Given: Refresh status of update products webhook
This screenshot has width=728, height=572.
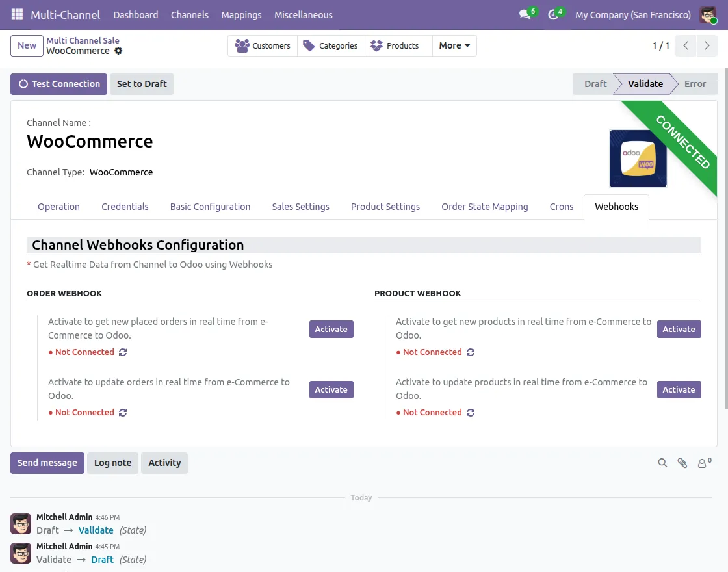Looking at the screenshot, I should click(471, 413).
